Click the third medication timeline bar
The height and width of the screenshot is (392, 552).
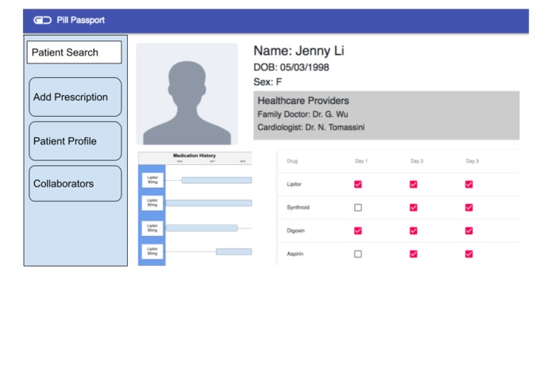pos(202,229)
